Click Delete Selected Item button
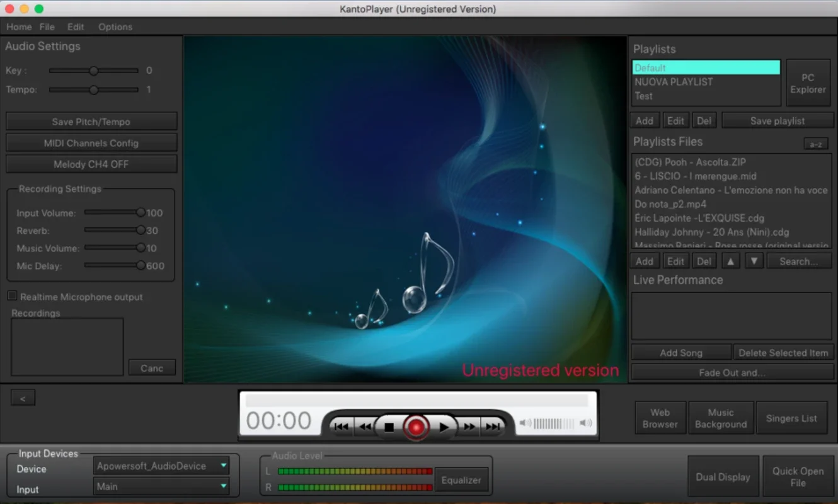The height and width of the screenshot is (504, 838). coord(783,353)
